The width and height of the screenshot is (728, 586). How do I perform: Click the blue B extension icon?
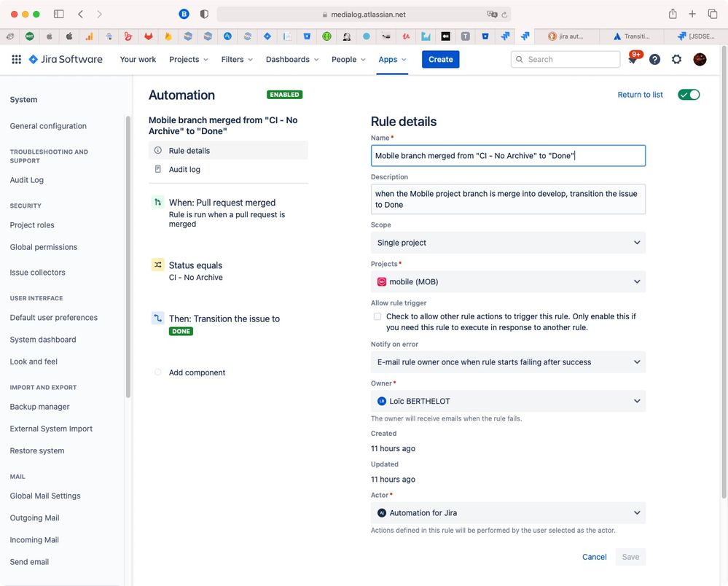184,14
